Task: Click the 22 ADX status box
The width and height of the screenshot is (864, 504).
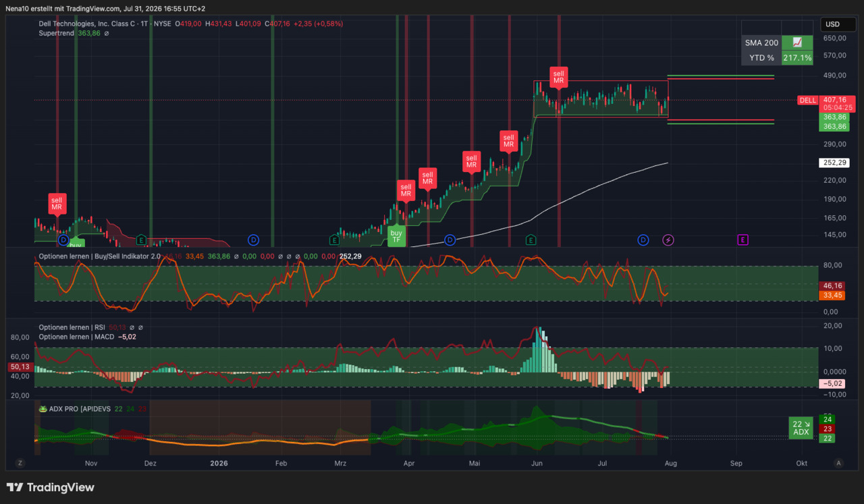Action: point(801,428)
